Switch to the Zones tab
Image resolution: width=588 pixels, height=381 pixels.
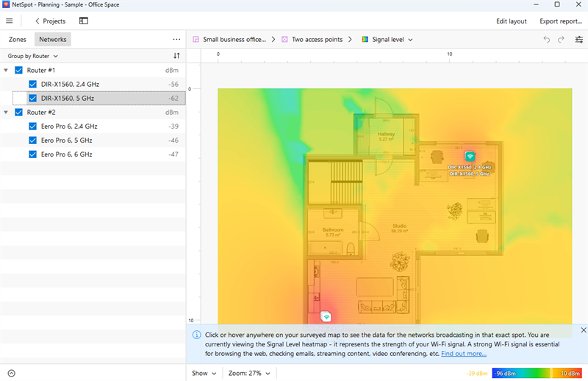coord(18,40)
